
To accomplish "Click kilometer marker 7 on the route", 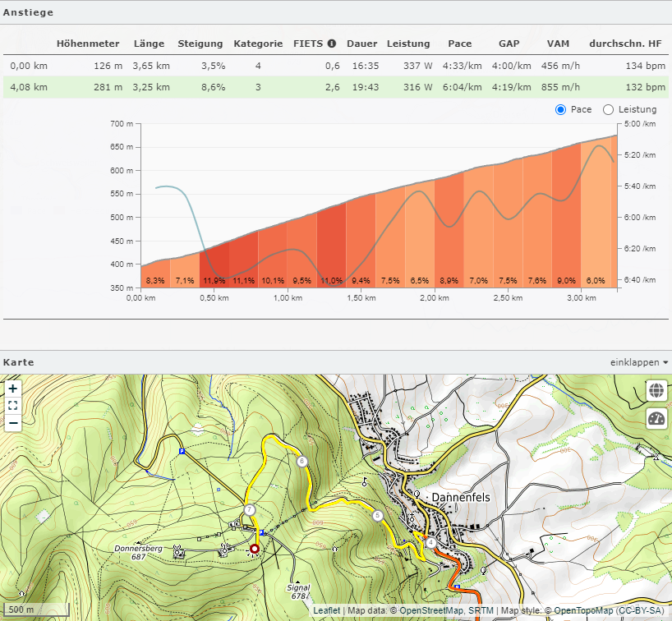I will [x=249, y=510].
